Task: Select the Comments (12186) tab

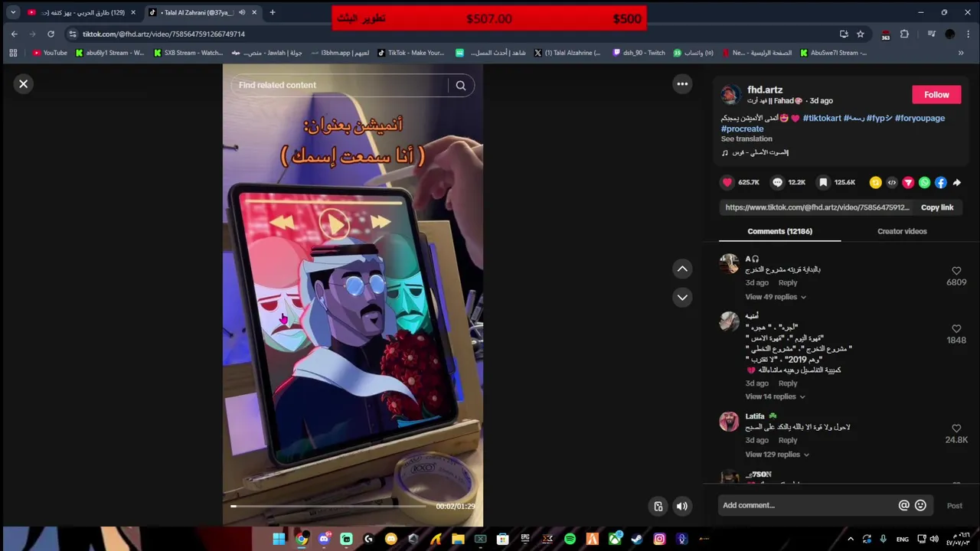Action: coord(779,231)
